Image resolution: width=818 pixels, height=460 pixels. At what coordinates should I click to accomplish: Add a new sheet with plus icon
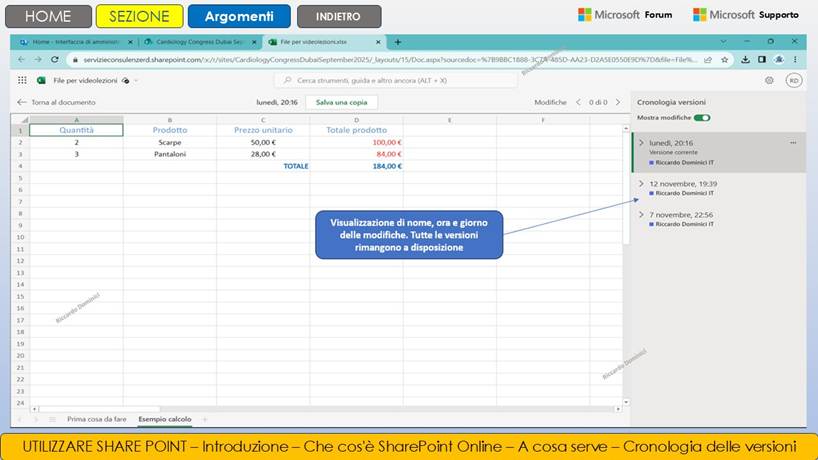204,419
